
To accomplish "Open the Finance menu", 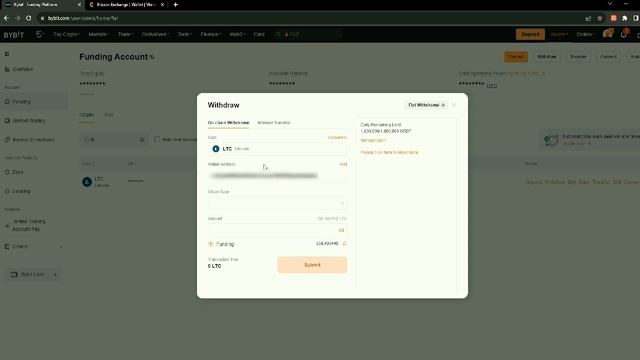I will pyautogui.click(x=210, y=34).
